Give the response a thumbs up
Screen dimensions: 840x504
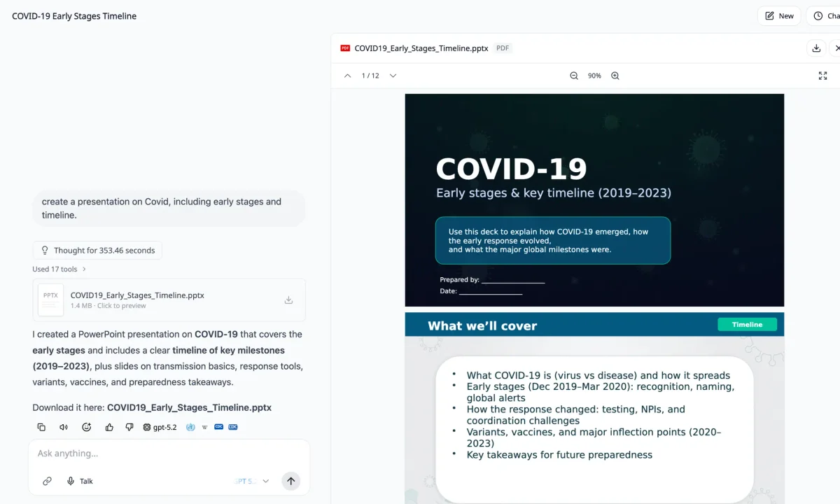109,427
